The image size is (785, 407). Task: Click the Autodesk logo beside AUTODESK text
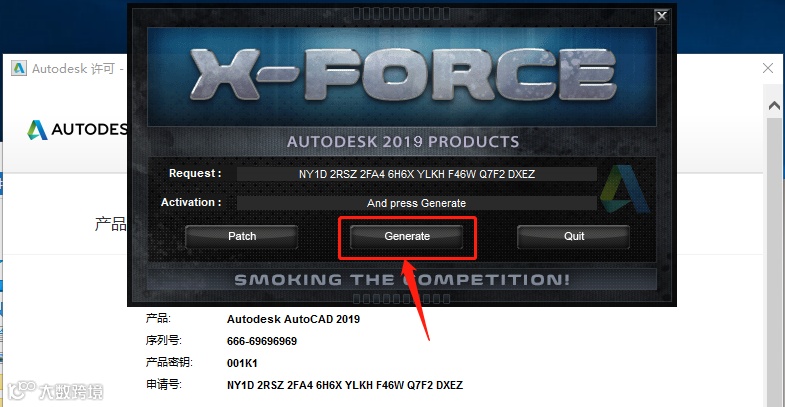tap(37, 130)
